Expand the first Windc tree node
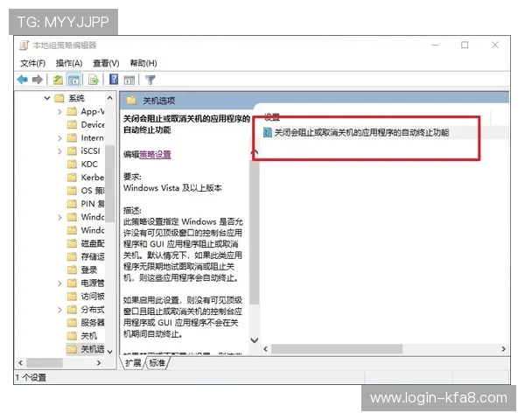The height and width of the screenshot is (420, 525). (x=59, y=217)
